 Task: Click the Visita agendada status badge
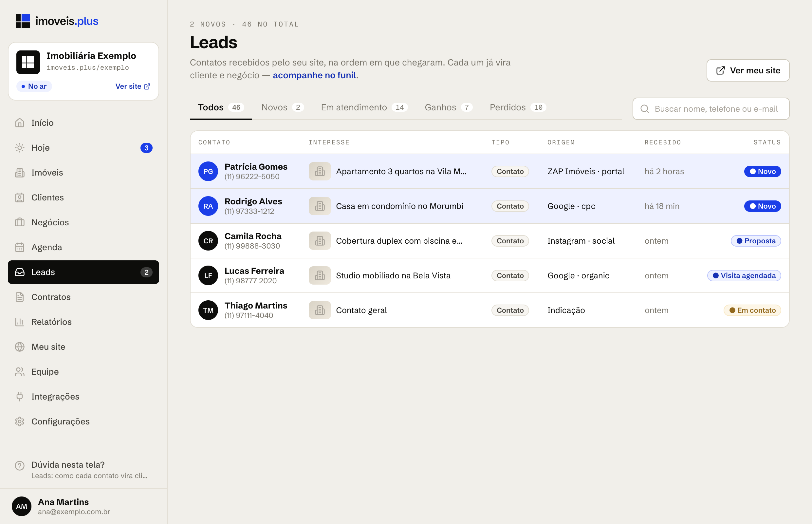(744, 276)
